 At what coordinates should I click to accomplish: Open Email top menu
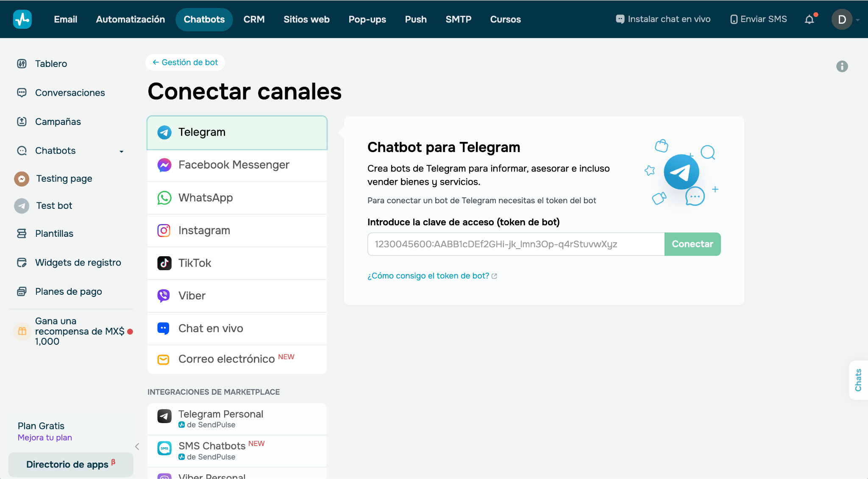[65, 19]
